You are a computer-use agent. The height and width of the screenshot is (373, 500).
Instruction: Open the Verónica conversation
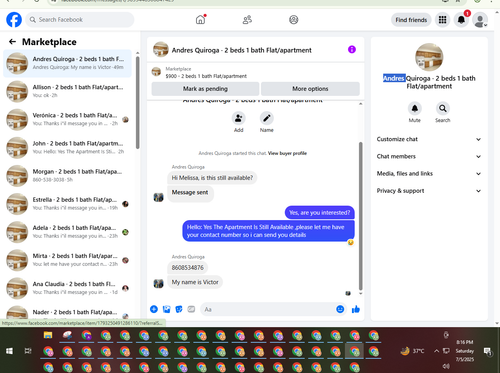[x=67, y=119]
